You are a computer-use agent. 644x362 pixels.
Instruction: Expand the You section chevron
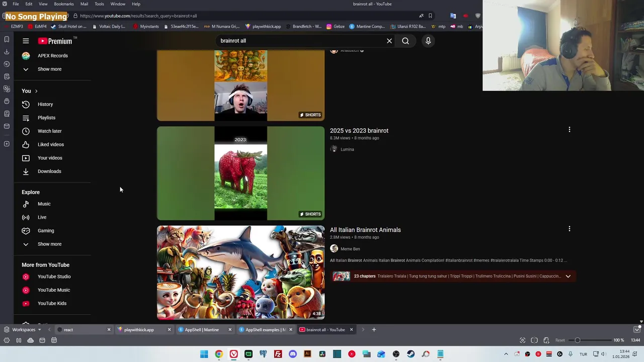click(36, 91)
